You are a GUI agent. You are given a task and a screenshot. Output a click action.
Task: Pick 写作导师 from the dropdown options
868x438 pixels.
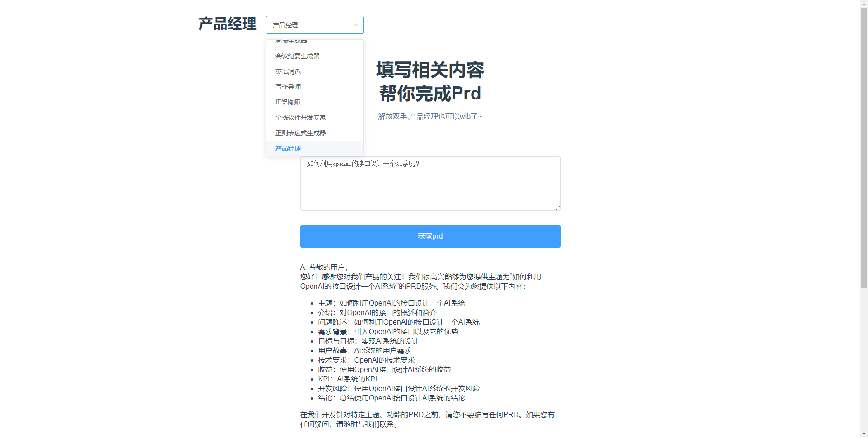pyautogui.click(x=288, y=87)
